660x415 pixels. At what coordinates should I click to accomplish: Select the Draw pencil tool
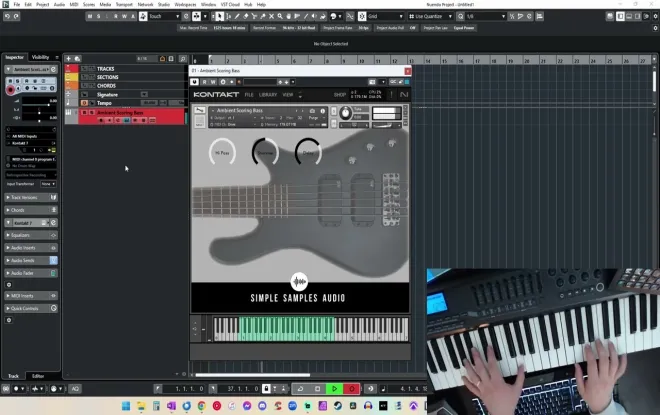[237, 16]
